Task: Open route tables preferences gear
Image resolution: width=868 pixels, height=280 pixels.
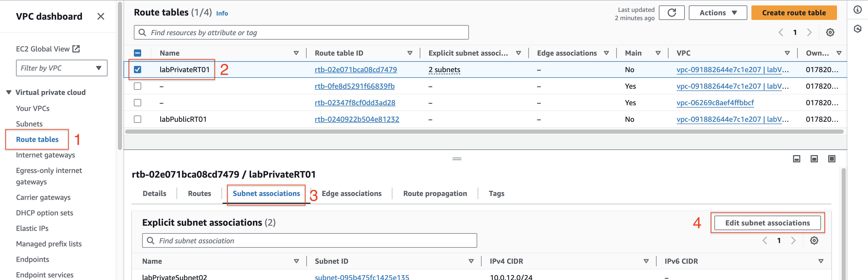Action: [x=830, y=32]
